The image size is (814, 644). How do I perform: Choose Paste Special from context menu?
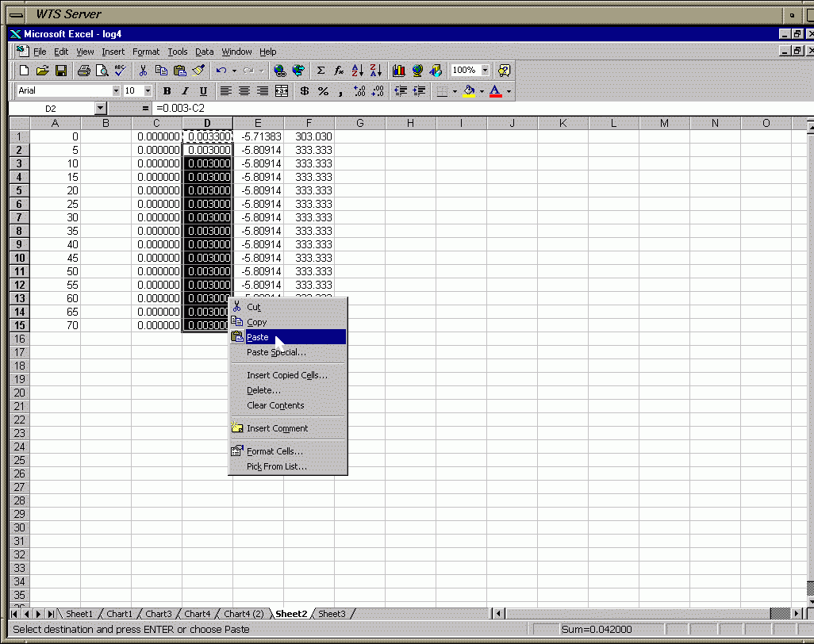[x=275, y=352]
